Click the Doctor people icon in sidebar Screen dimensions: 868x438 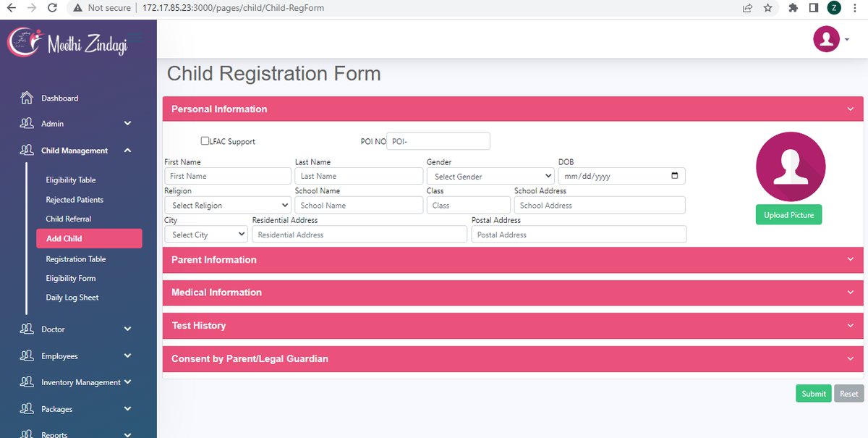[27, 329]
